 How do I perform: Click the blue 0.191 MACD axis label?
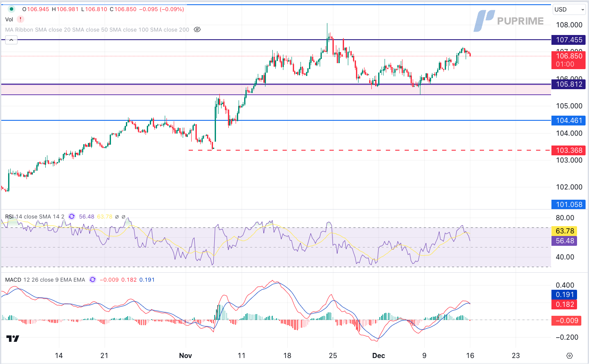coord(565,294)
